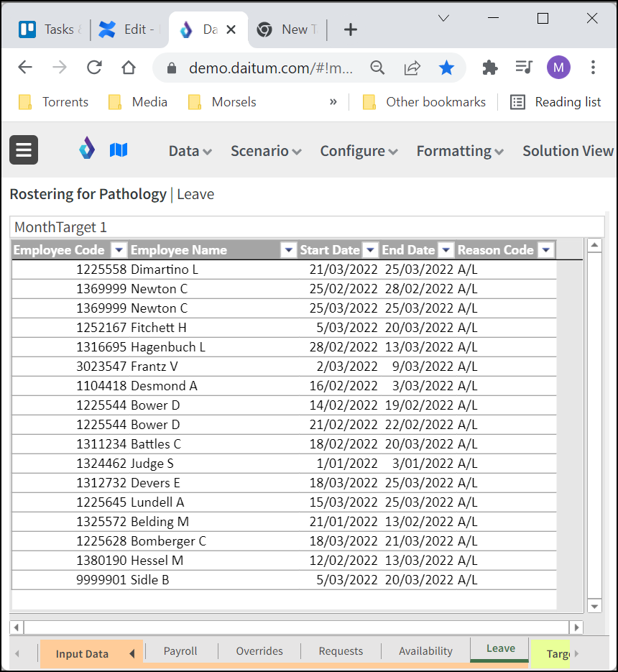Viewport: 618px width, 672px height.
Task: Click the share page icon
Action: (x=412, y=68)
